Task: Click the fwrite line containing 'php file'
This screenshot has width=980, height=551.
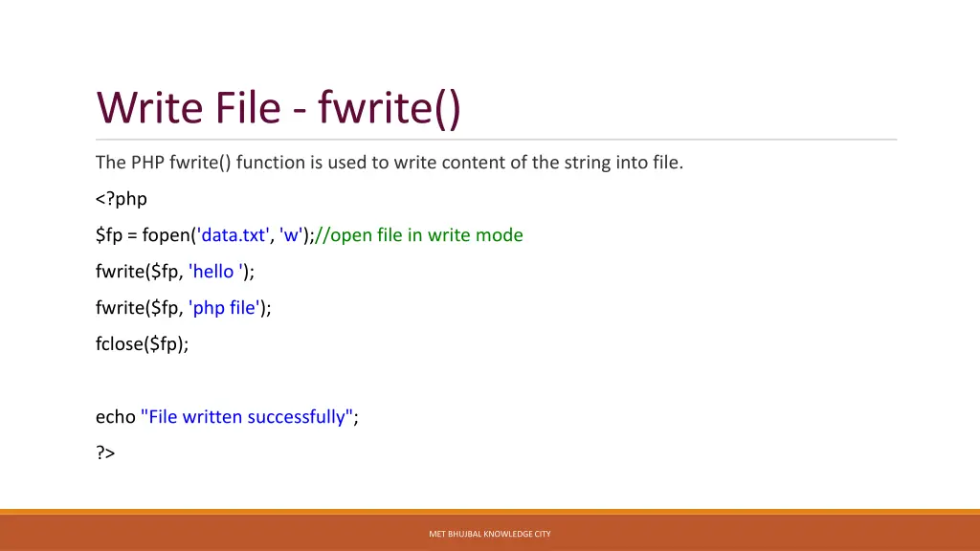Action: (x=183, y=307)
